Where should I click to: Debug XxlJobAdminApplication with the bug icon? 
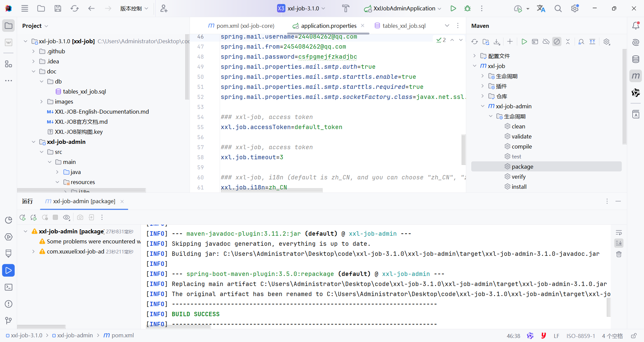click(467, 8)
